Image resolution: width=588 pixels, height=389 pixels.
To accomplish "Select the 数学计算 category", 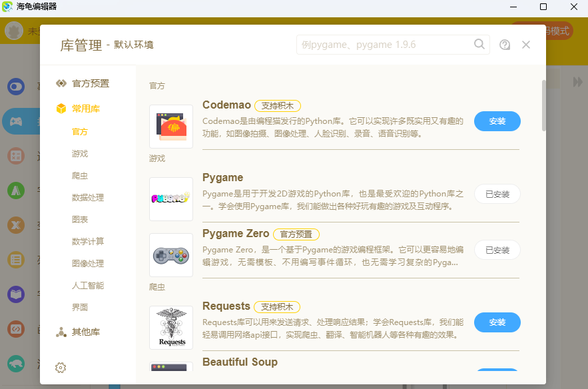I will [88, 242].
